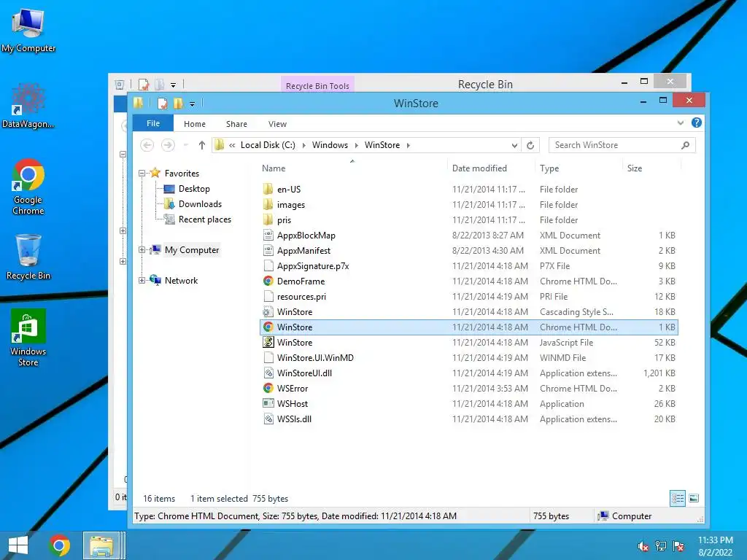
Task: Expand the My Computer tree node
Action: (142, 250)
